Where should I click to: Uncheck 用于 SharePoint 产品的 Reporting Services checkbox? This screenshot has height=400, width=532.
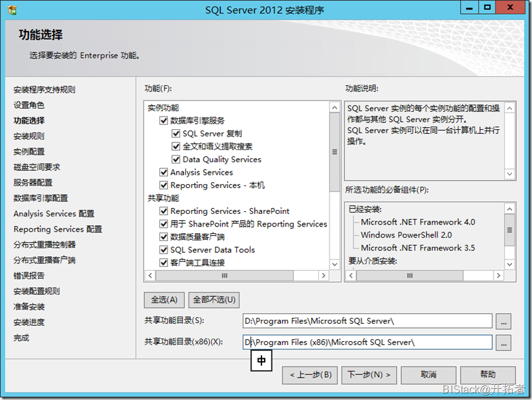[x=163, y=224]
